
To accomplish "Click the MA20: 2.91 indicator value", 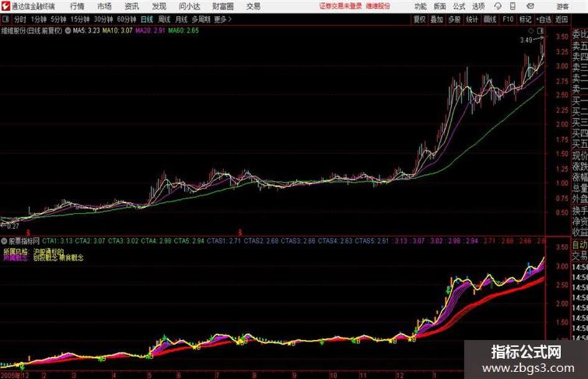I will [150, 30].
